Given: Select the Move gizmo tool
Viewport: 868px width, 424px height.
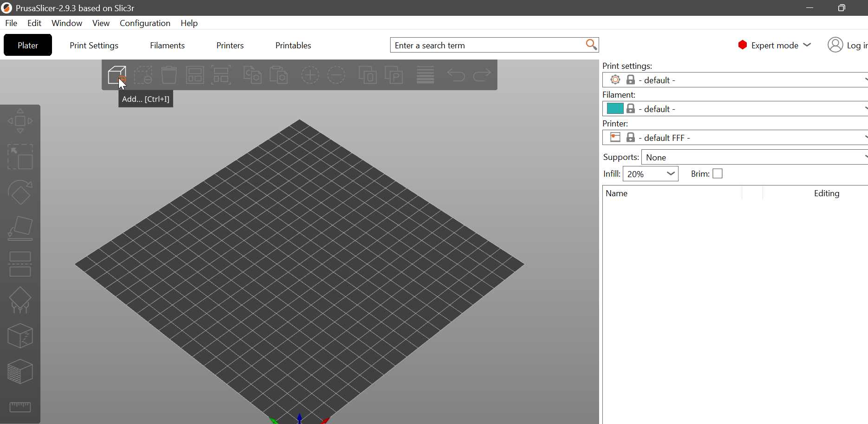Looking at the screenshot, I should [x=20, y=121].
